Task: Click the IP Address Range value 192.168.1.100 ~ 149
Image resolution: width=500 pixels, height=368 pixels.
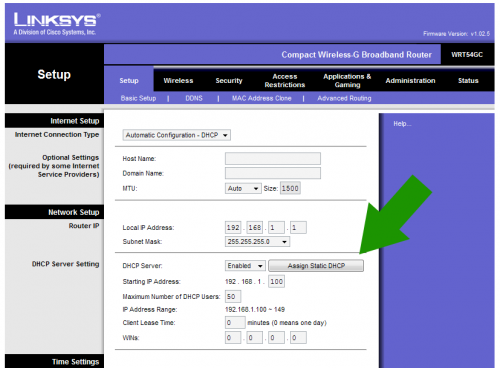Action: 255,310
